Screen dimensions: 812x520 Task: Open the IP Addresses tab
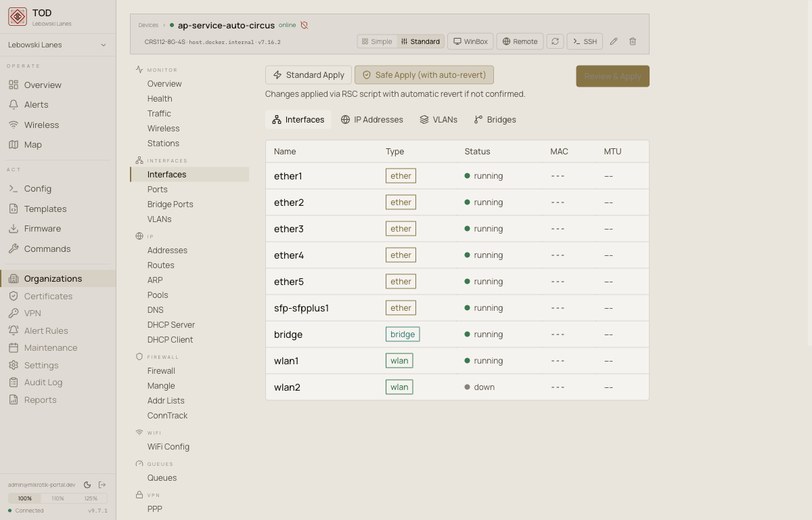372,119
